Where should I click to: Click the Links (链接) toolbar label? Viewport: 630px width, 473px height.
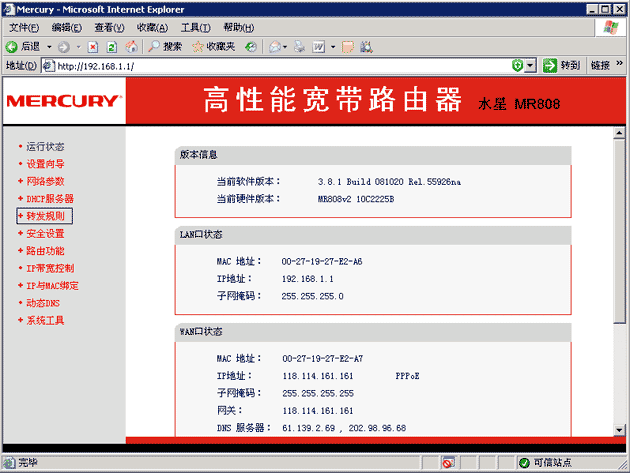(x=600, y=65)
